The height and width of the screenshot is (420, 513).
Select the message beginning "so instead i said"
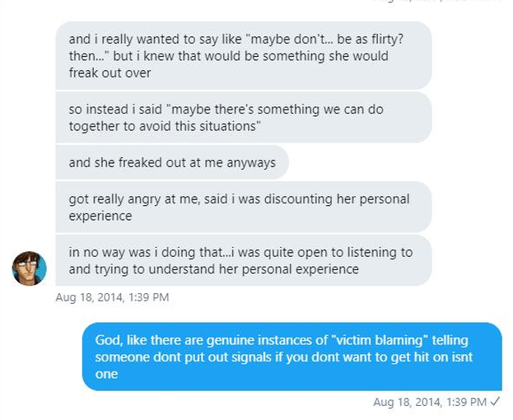(243, 117)
